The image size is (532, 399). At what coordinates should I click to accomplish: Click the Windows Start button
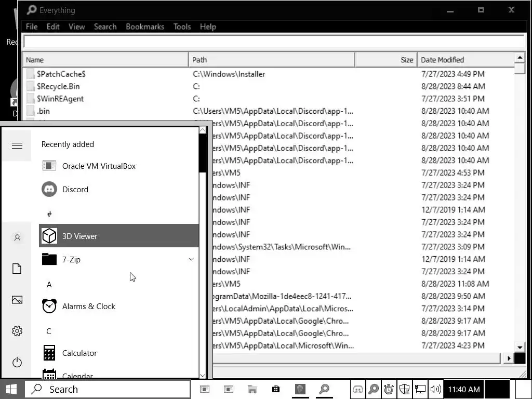coord(11,389)
